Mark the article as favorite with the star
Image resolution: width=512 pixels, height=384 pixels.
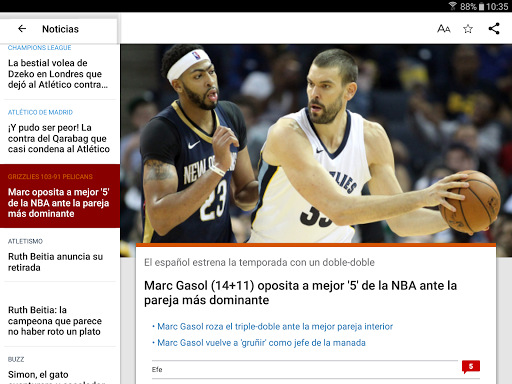coord(468,29)
